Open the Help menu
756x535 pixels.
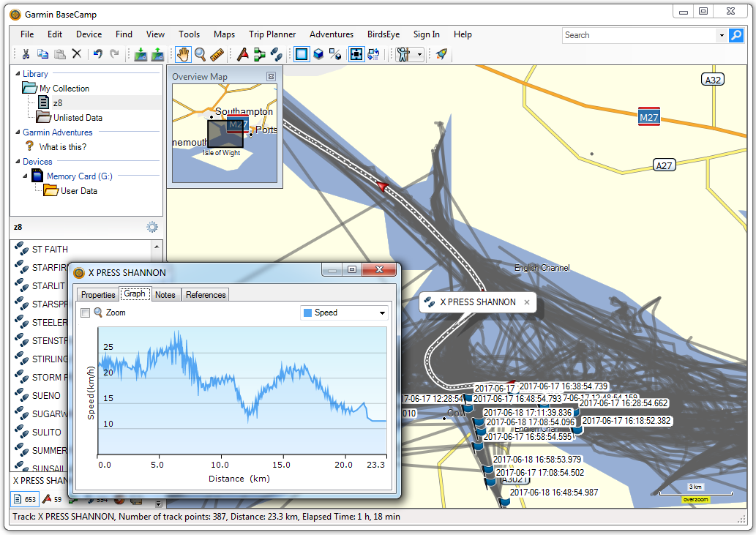(x=463, y=34)
